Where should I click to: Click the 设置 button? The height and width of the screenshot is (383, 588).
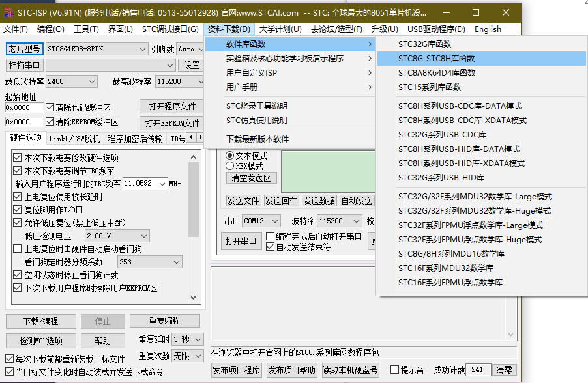pos(191,65)
